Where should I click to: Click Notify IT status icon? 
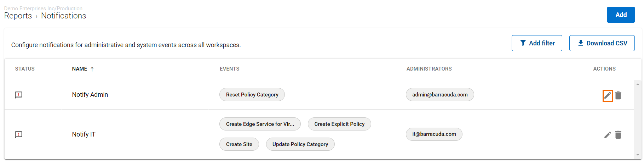point(18,135)
